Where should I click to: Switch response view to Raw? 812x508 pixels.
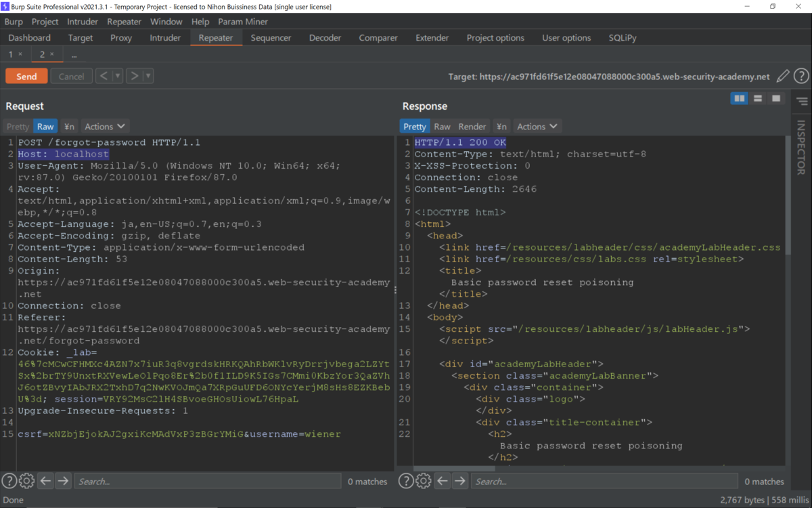point(442,127)
